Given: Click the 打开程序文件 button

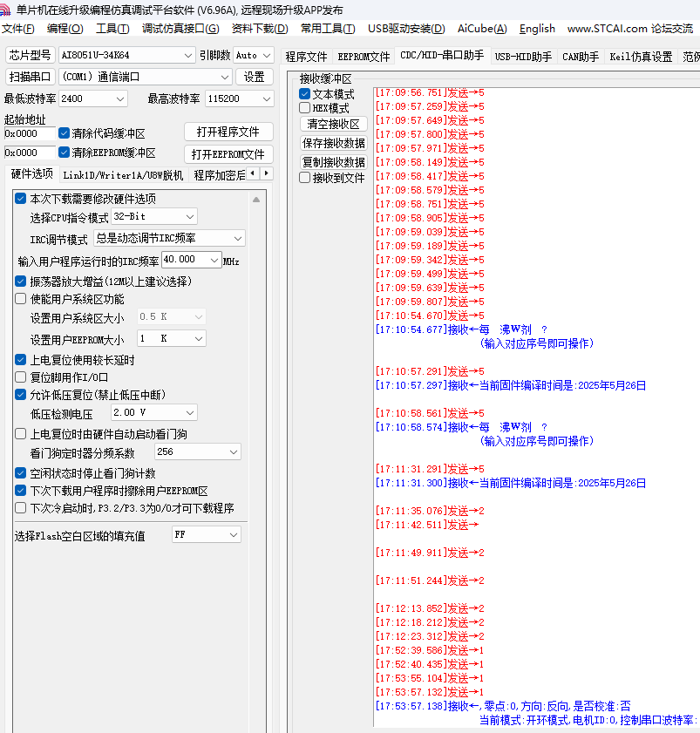Looking at the screenshot, I should pos(228,132).
